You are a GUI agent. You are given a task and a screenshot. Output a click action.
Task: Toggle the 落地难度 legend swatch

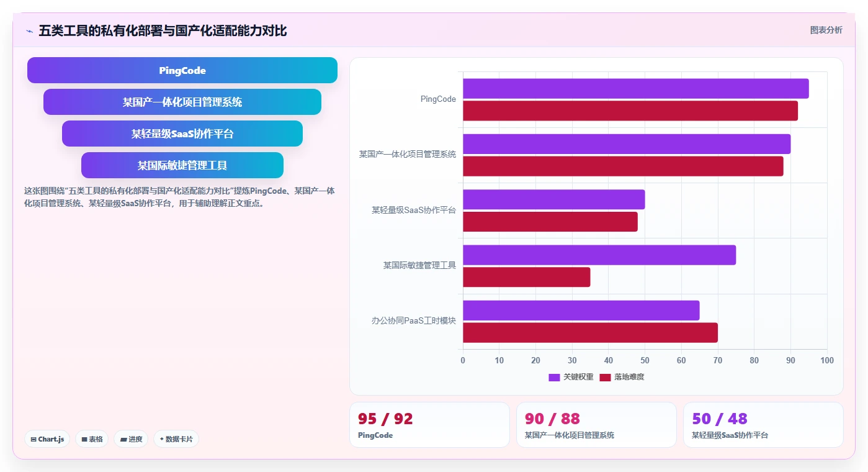pos(605,377)
